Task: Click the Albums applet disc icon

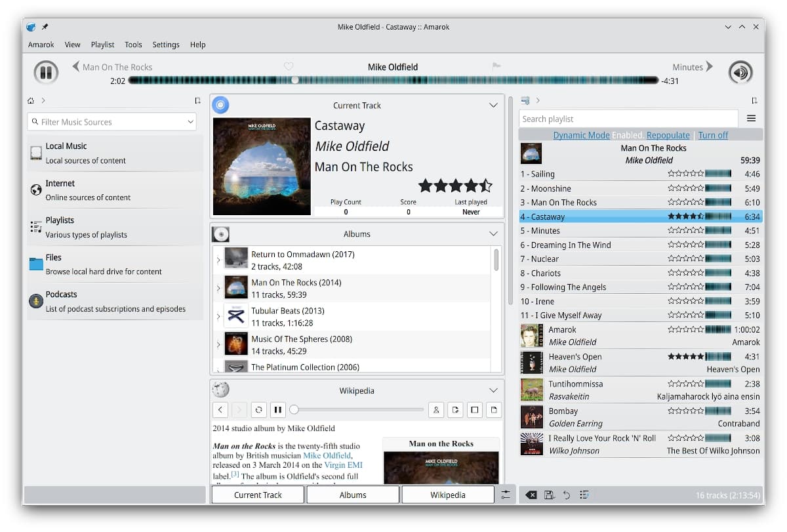Action: click(221, 234)
